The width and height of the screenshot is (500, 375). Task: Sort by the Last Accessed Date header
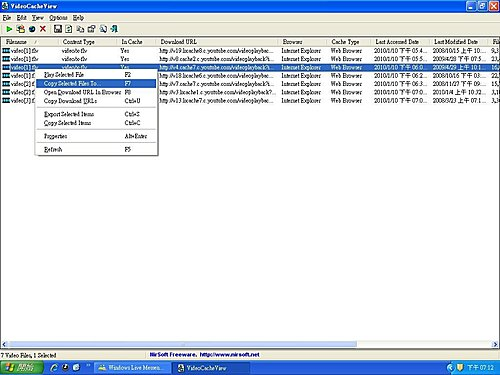pos(401,42)
